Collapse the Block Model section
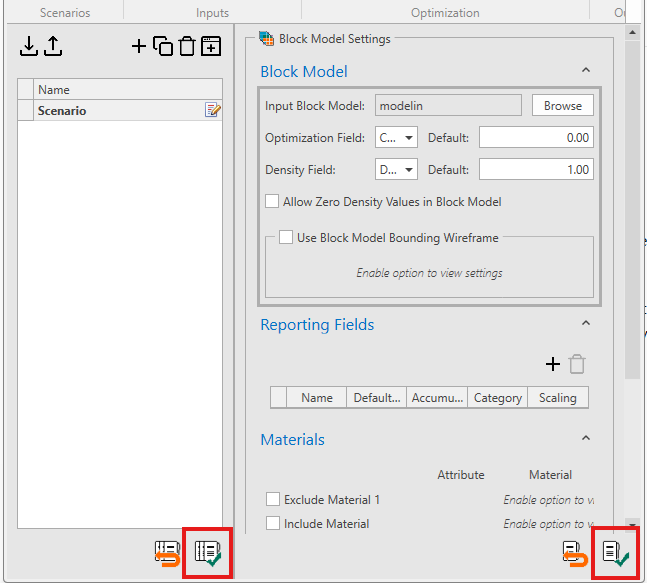647x583 pixels. tap(585, 71)
